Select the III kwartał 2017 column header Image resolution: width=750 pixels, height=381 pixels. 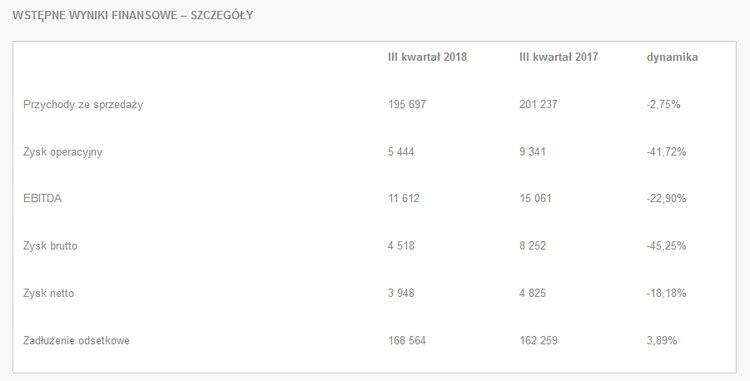click(x=559, y=57)
